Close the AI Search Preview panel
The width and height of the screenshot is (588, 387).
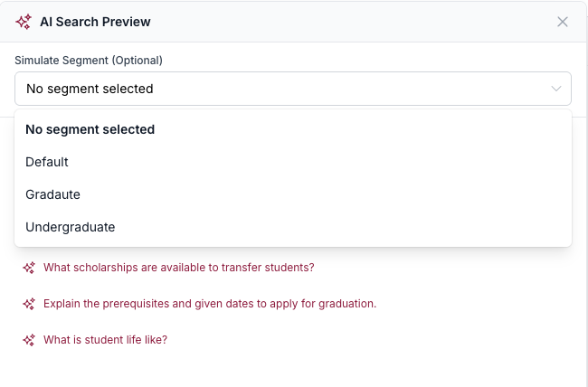tap(563, 22)
